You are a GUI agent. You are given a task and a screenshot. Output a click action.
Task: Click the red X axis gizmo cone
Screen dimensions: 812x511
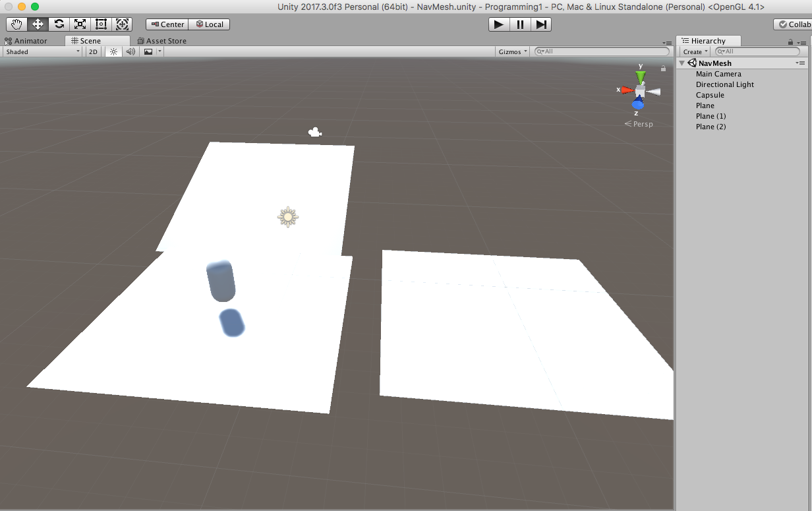(627, 90)
